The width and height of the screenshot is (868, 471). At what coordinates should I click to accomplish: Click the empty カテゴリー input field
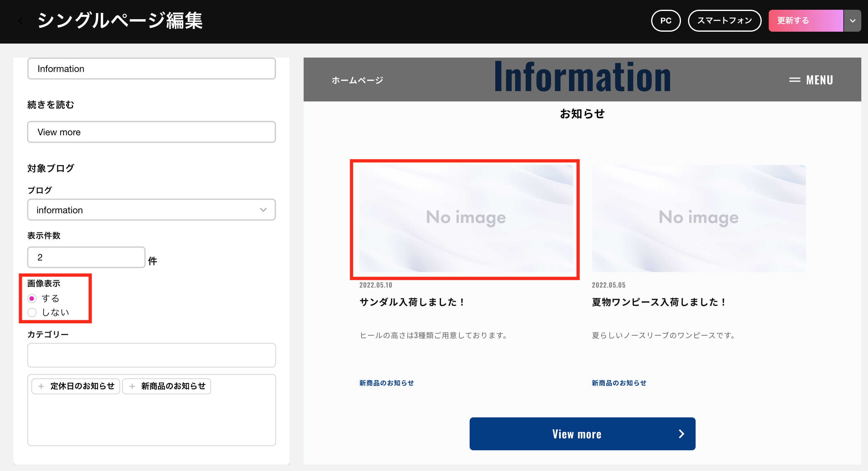tap(151, 355)
